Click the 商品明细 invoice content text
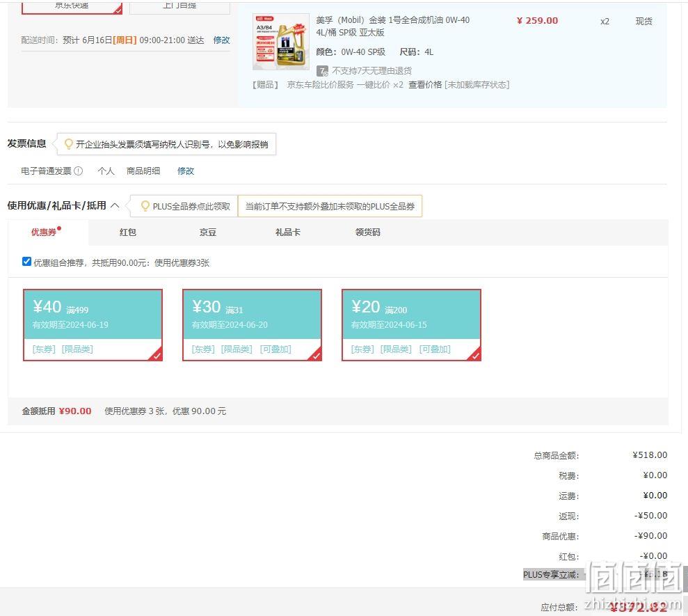 click(143, 171)
